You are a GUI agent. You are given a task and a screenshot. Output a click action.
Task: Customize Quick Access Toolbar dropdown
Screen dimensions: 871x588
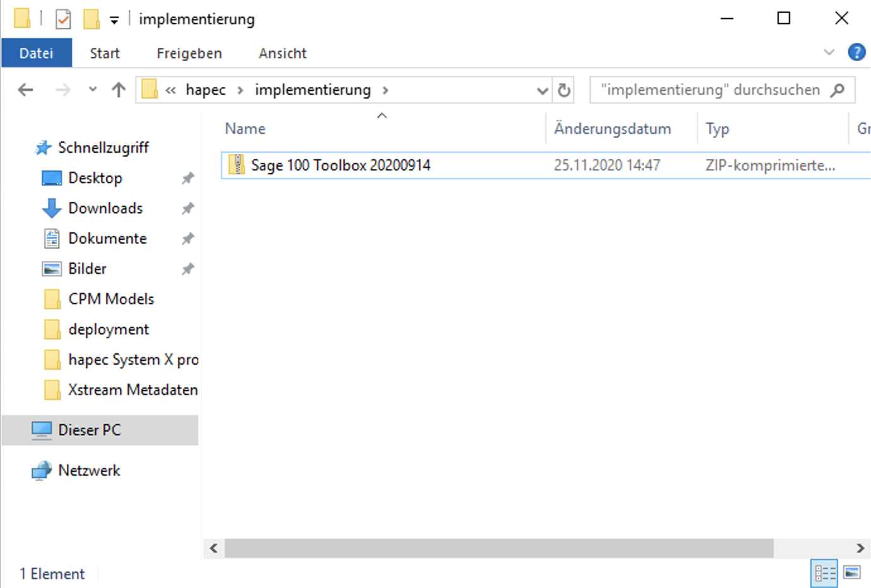114,20
